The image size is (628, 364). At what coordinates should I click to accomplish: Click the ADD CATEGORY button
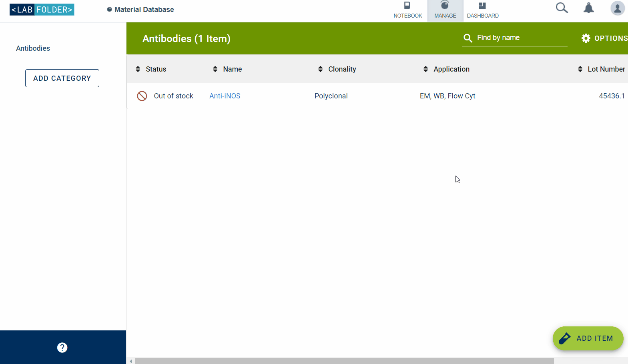(62, 78)
